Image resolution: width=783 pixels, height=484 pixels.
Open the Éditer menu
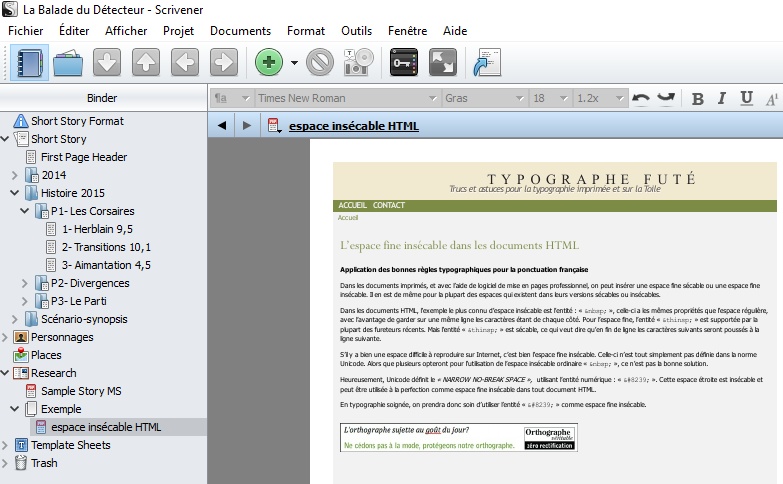pyautogui.click(x=74, y=31)
